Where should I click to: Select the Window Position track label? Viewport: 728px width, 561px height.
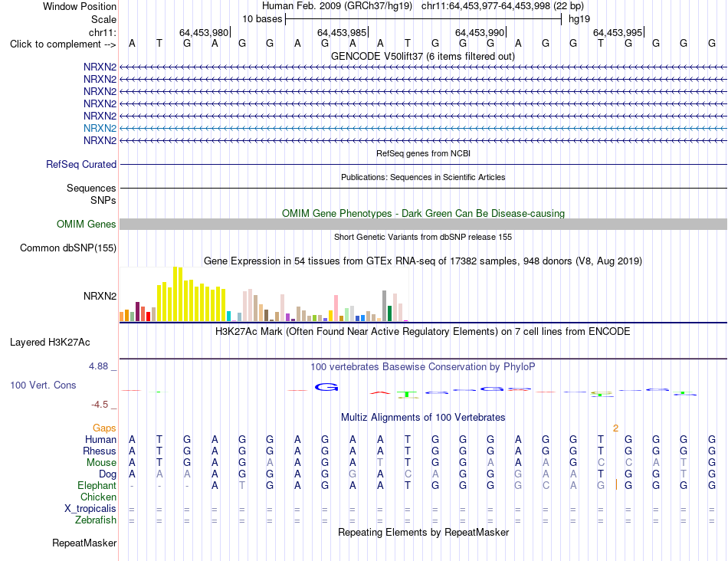[80, 6]
